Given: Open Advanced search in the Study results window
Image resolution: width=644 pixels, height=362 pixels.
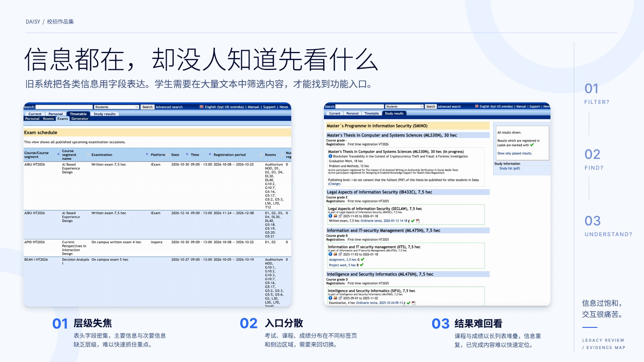Looking at the screenshot, I should pos(449,106).
